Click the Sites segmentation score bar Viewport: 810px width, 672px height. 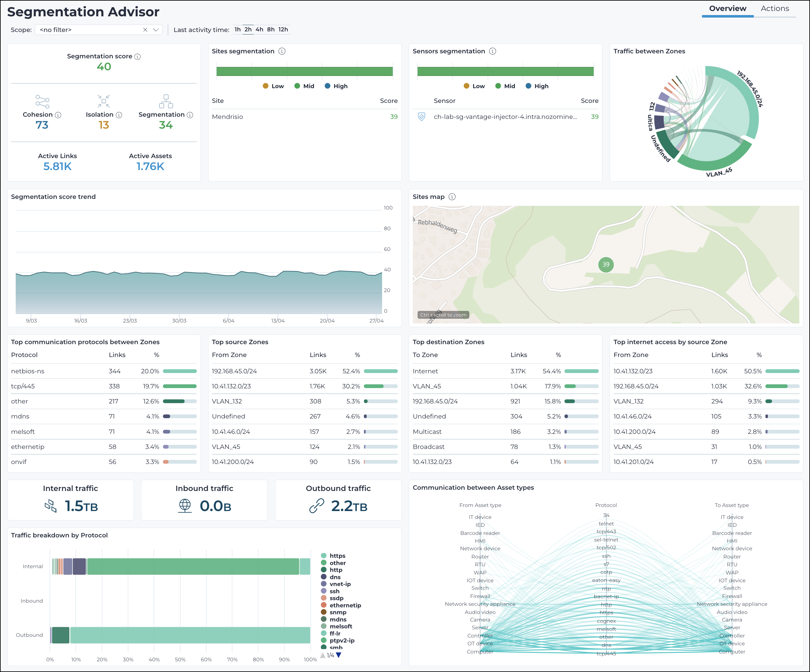[304, 71]
